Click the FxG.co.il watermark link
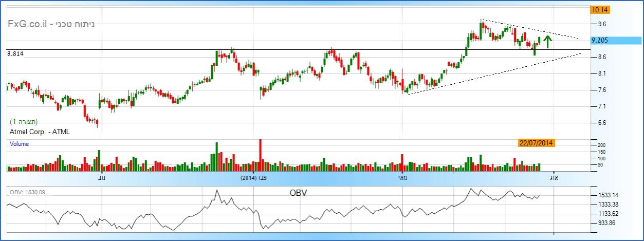The width and height of the screenshot is (644, 241). 28,24
